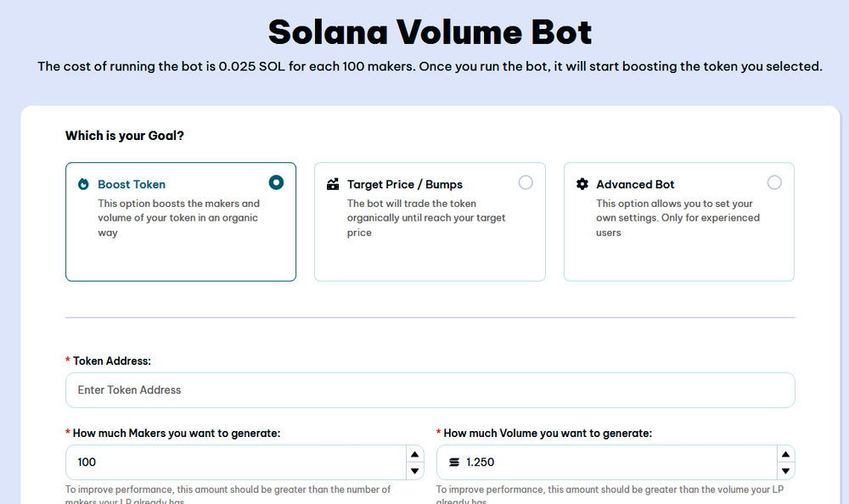849x504 pixels.
Task: Click the Makers amount field showing 100
Action: (212, 462)
